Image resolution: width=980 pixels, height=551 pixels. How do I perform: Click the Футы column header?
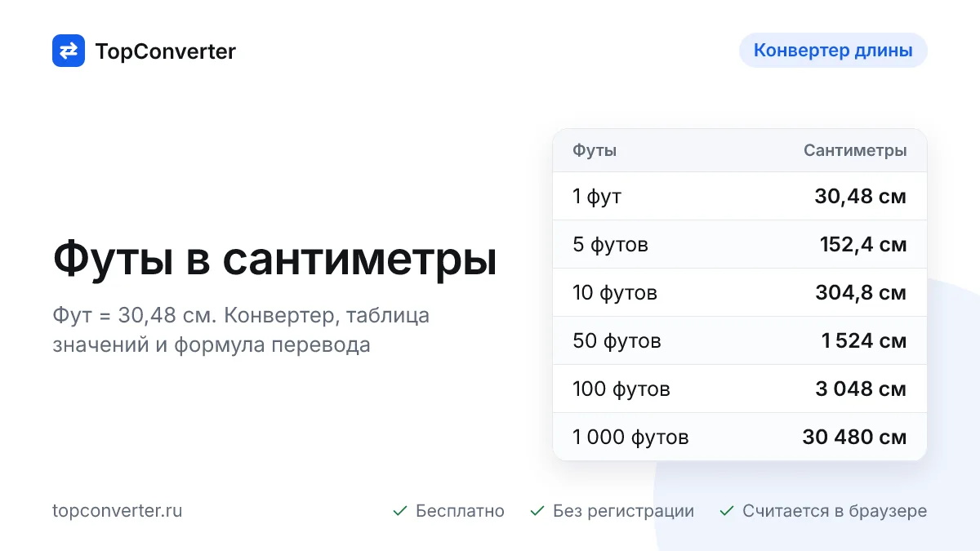click(595, 150)
